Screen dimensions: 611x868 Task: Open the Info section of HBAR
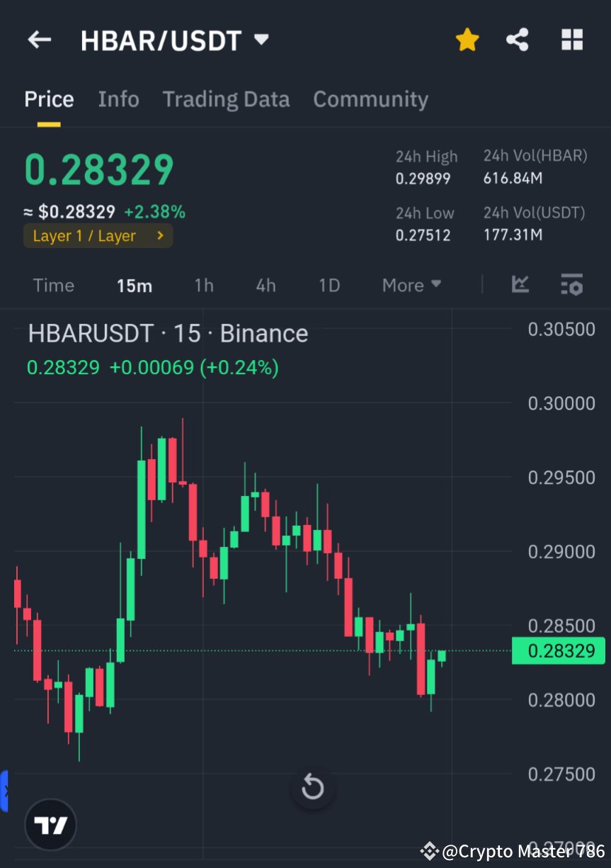point(118,99)
